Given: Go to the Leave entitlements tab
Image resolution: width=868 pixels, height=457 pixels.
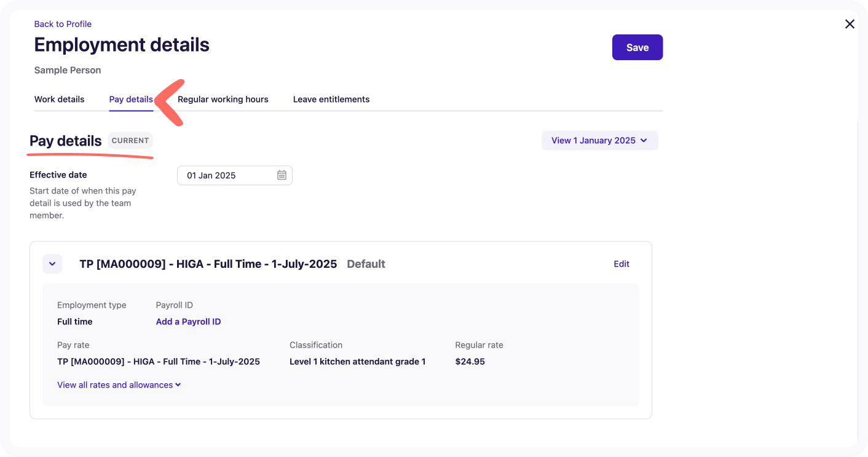Looking at the screenshot, I should click(331, 100).
